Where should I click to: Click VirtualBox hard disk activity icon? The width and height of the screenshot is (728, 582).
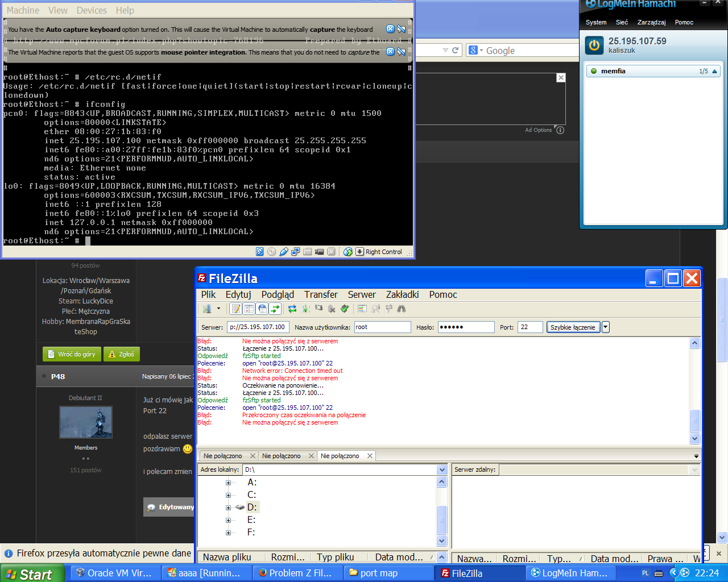click(259, 252)
